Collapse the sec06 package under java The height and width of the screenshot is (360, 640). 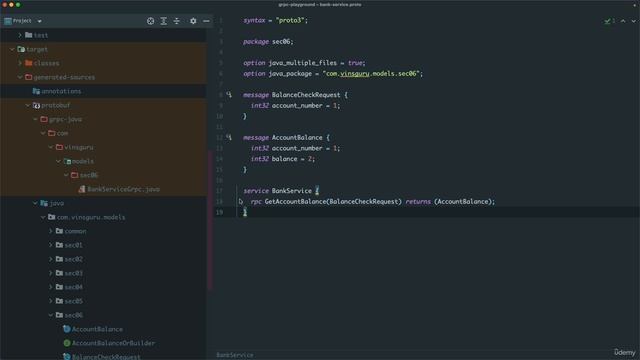(x=51, y=315)
